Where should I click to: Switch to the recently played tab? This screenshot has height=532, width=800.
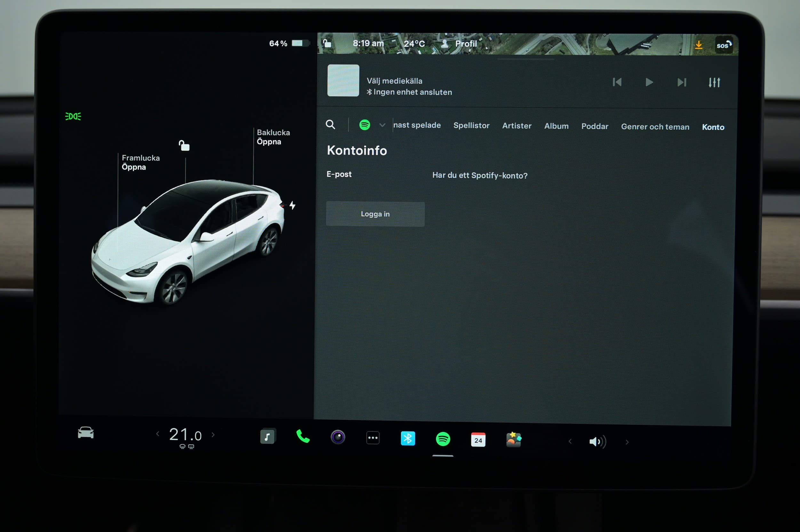(417, 125)
